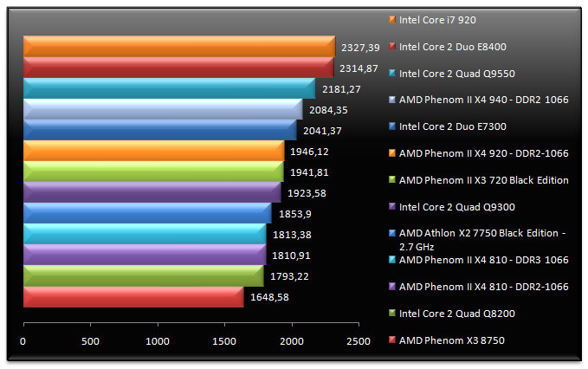
Task: Click the Intel Core 2 Duo E7300 legend swatch
Action: 392,126
